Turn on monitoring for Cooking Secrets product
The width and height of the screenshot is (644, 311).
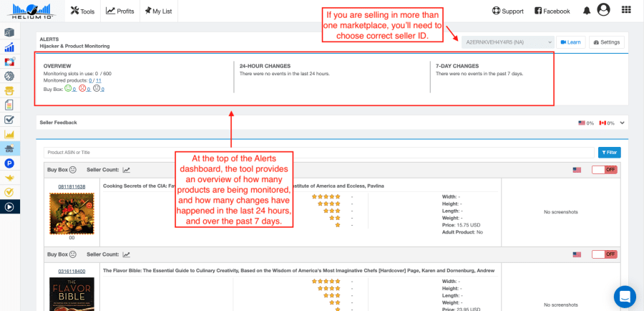tap(604, 170)
